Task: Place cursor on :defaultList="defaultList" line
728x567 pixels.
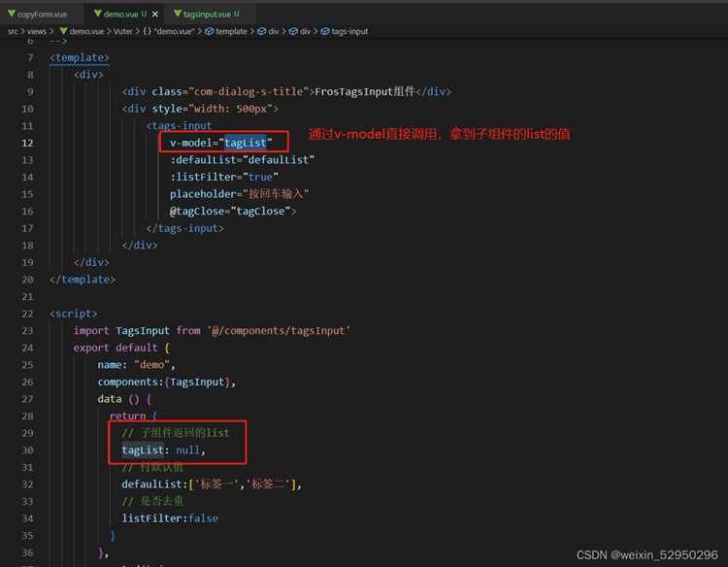Action: tap(242, 160)
